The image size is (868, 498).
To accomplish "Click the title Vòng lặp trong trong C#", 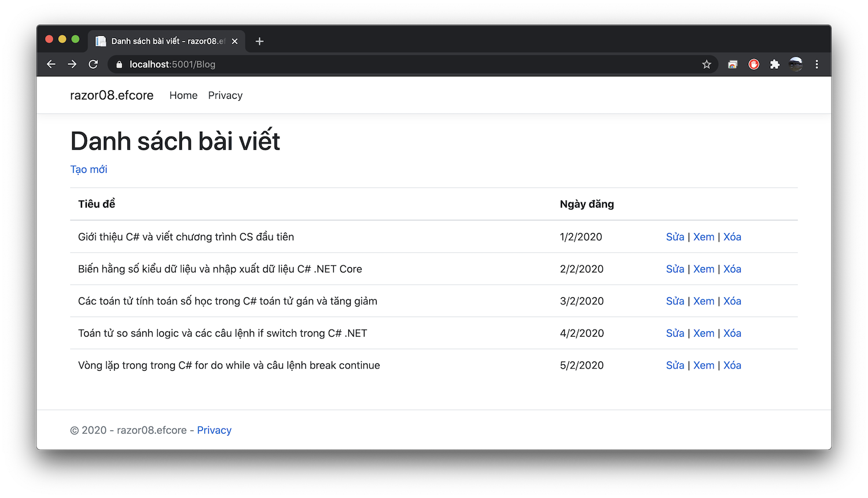I will (x=229, y=365).
